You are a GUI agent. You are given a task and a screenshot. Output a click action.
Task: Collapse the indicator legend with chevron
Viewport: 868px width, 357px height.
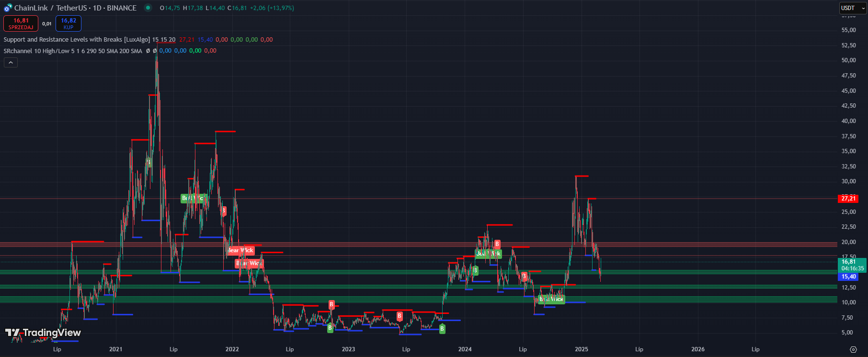pyautogui.click(x=11, y=62)
